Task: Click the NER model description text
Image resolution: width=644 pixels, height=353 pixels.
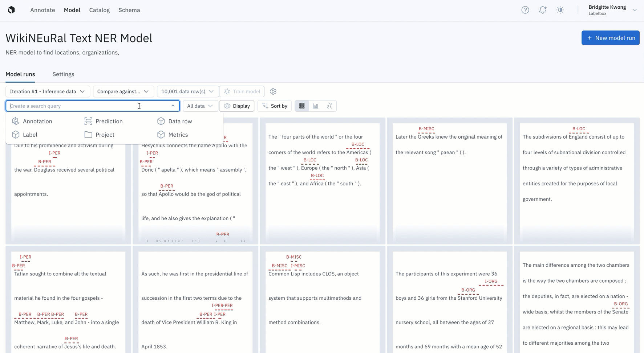Action: click(62, 53)
